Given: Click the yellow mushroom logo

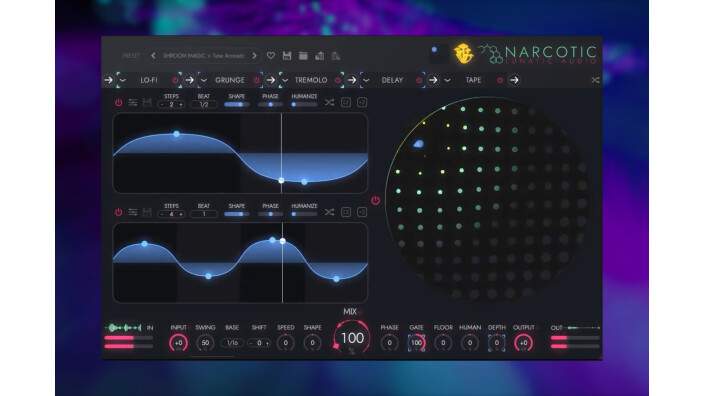Looking at the screenshot, I should (x=463, y=54).
